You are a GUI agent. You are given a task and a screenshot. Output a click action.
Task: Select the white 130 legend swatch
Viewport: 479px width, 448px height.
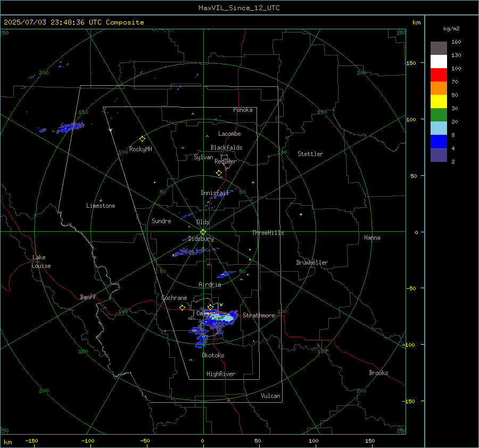point(439,61)
